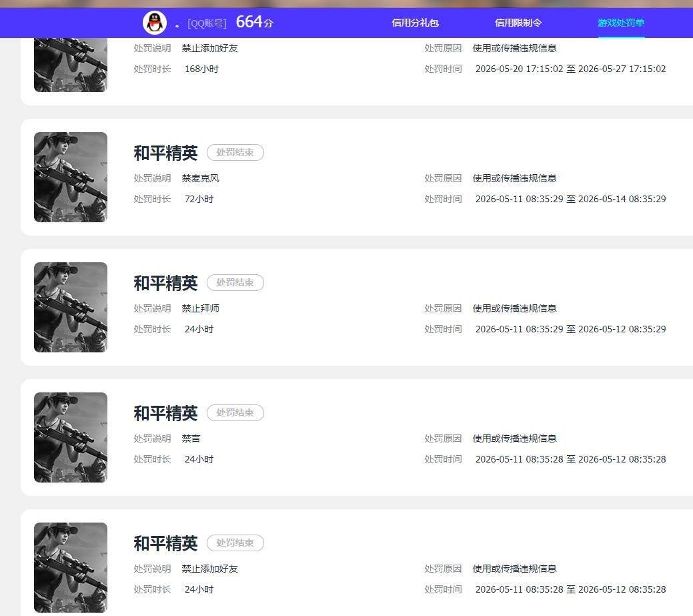Image resolution: width=693 pixels, height=616 pixels.
Task: Click 使用或传播违规信息 reason on 168小时 card
Action: (x=514, y=48)
